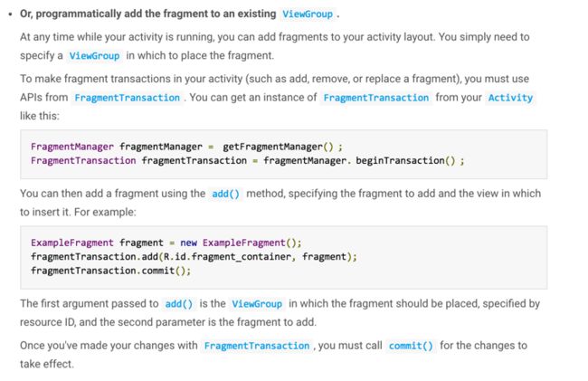Click fragmentTransaction.commit() code line
Image resolution: width=588 pixels, height=381 pixels.
(110, 271)
